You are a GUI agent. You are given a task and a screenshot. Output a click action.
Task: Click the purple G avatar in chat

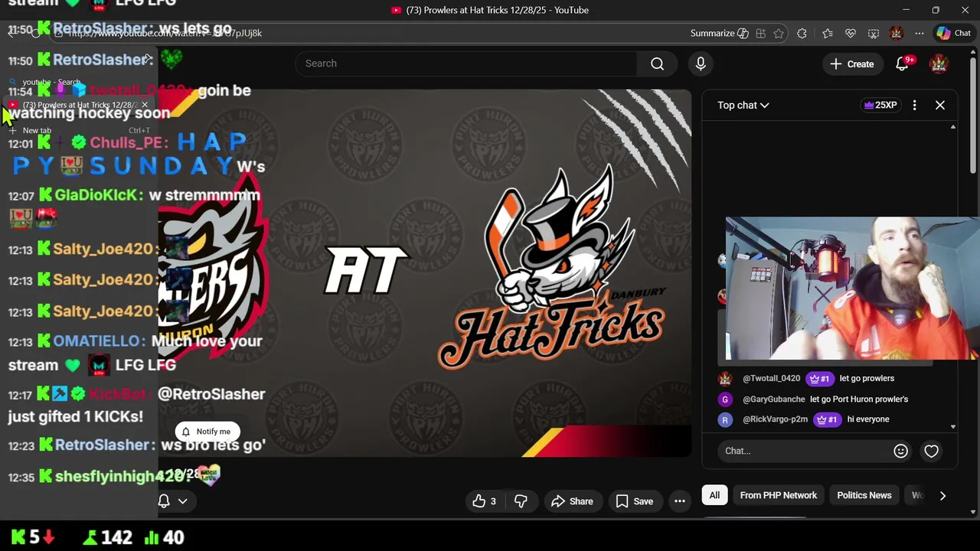(x=725, y=399)
